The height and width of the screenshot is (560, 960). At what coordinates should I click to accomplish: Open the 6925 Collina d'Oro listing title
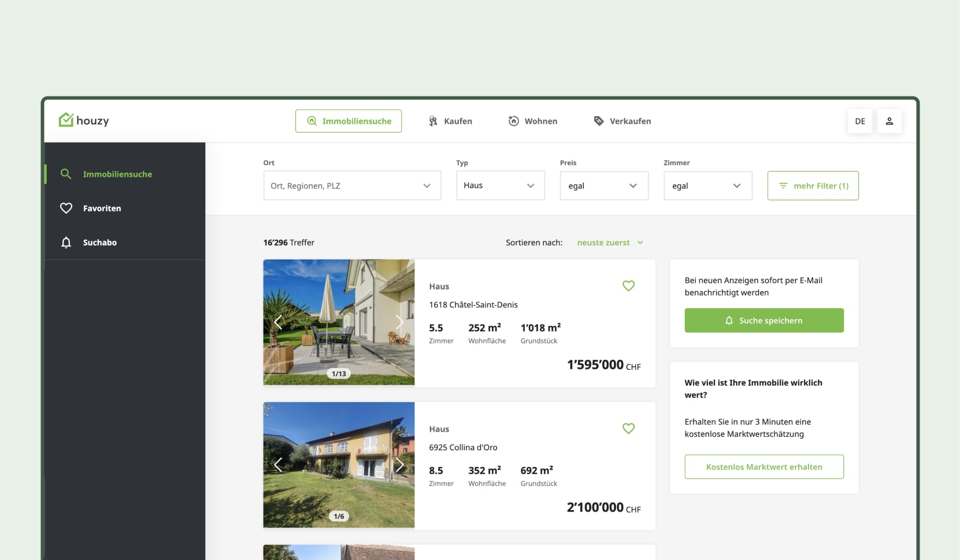pos(463,447)
